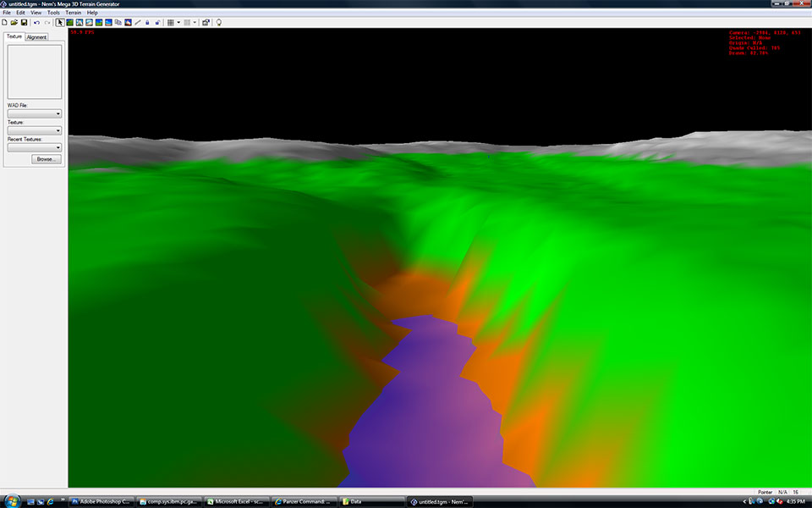Open the Tools menu
Image resolution: width=812 pixels, height=508 pixels.
coord(53,13)
